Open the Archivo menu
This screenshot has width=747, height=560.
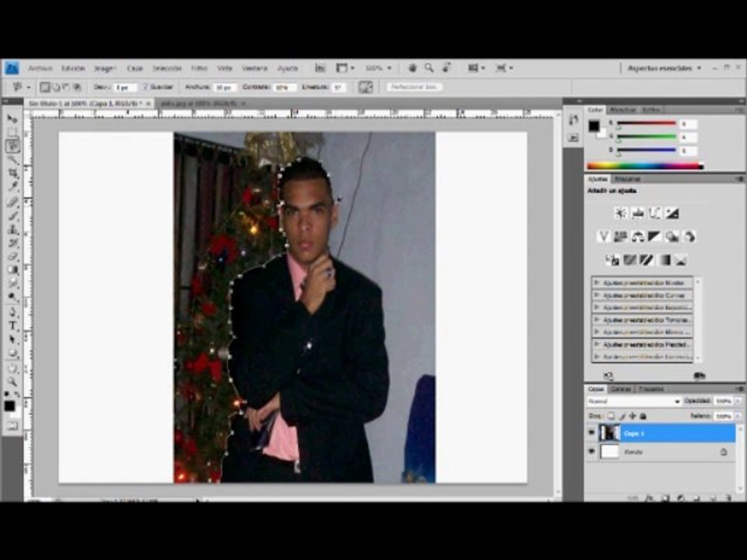pyautogui.click(x=40, y=68)
